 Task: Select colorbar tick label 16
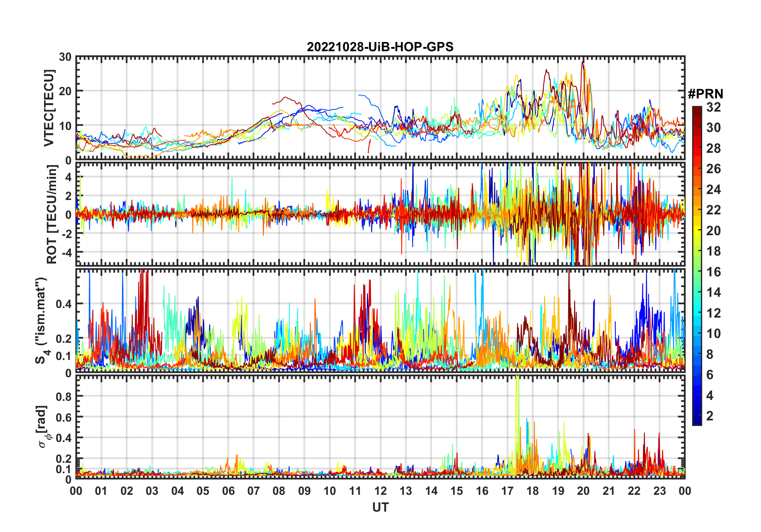[x=713, y=272]
